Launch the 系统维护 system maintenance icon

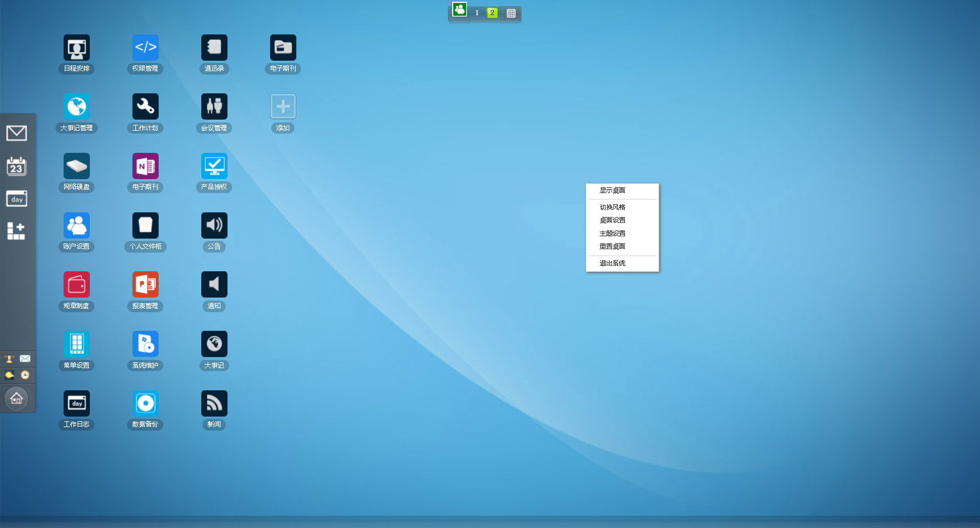coord(145,344)
